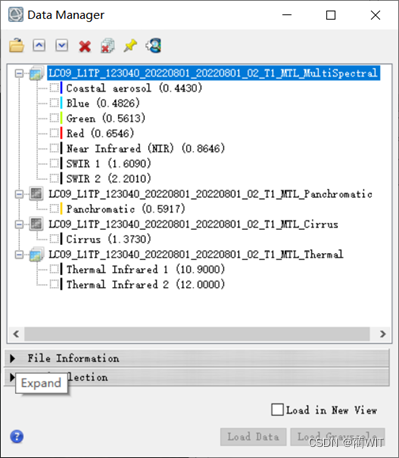Minimize the Data Manager window
399x458 pixels.
287,15
